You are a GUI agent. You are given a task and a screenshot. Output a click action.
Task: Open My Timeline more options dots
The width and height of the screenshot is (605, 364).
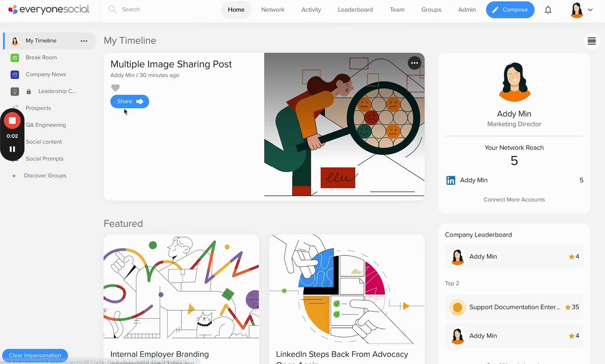point(84,41)
